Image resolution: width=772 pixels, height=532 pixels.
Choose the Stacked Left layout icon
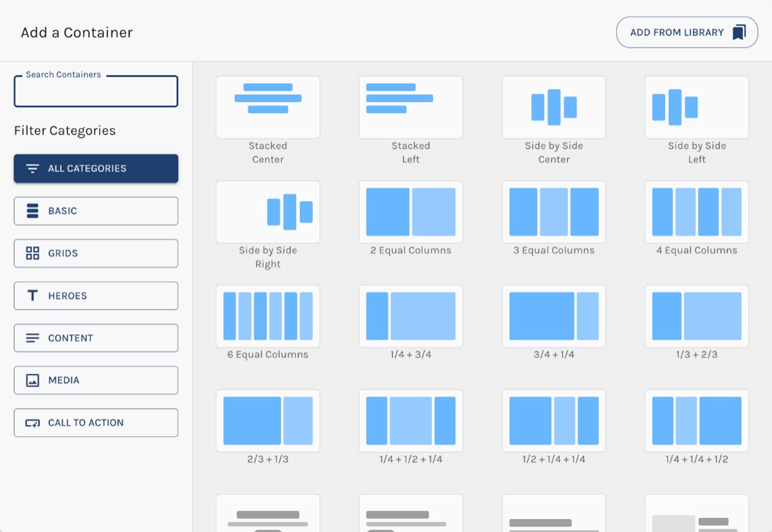pos(410,107)
